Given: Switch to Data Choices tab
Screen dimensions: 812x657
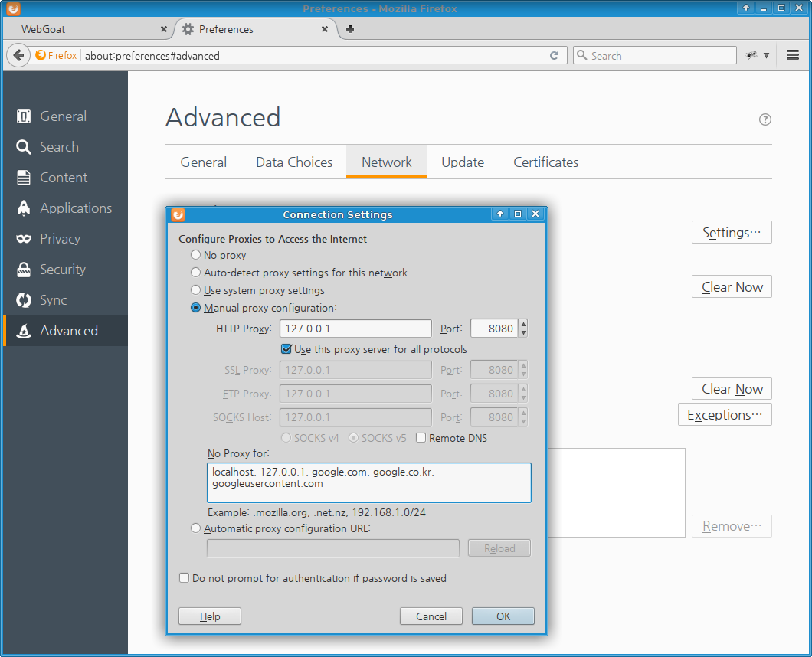Looking at the screenshot, I should 294,162.
